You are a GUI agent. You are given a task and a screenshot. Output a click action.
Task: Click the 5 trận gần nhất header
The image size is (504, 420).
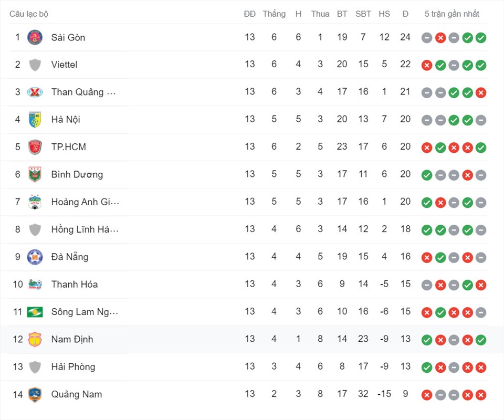[x=451, y=14]
